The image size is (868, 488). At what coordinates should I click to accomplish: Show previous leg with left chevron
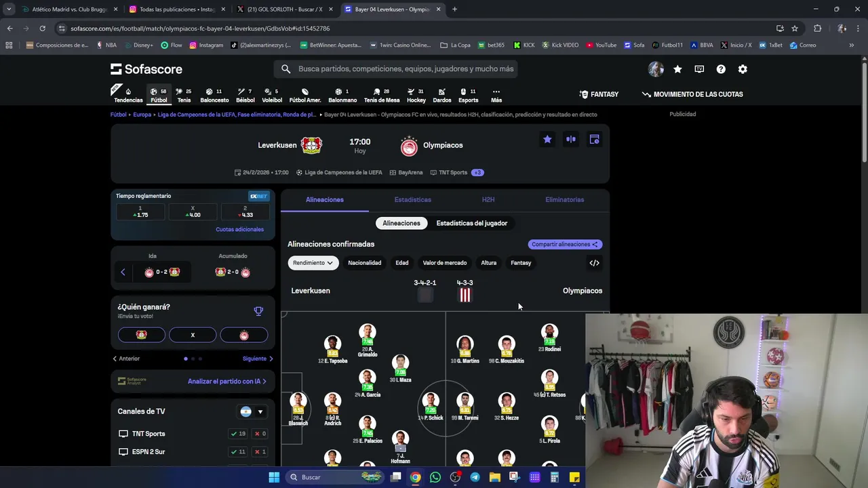tap(123, 272)
